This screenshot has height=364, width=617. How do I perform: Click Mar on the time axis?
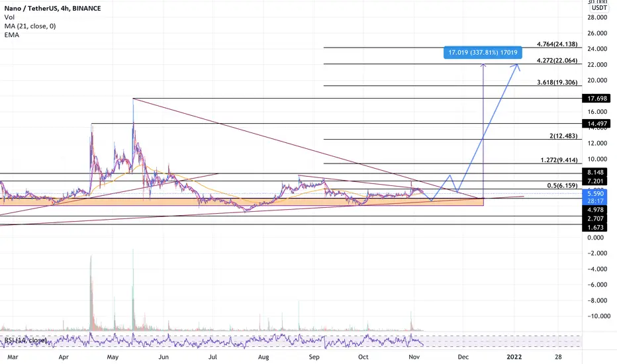tap(13, 357)
